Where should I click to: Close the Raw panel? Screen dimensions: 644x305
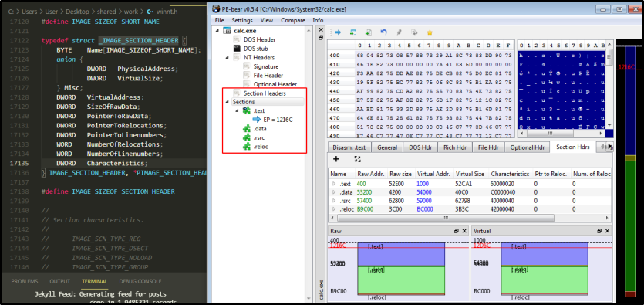coord(464,231)
